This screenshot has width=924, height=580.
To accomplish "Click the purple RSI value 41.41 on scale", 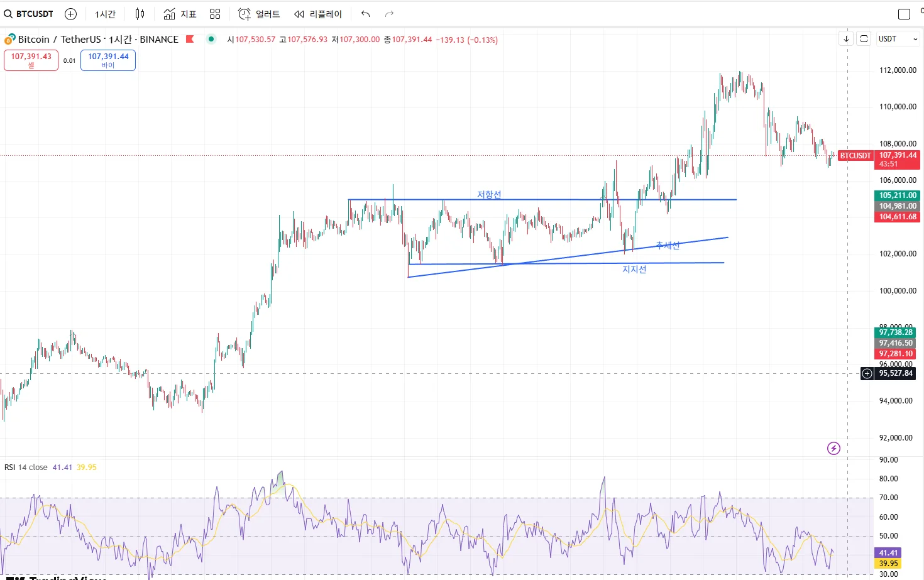I will [888, 553].
